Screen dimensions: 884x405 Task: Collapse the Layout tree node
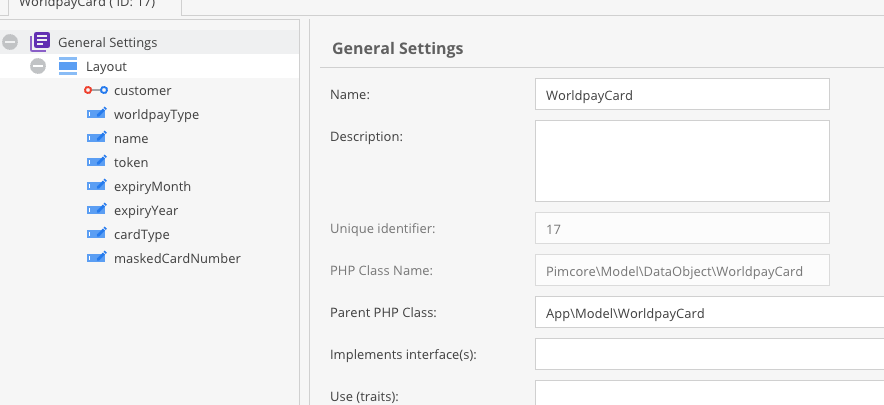tap(38, 67)
